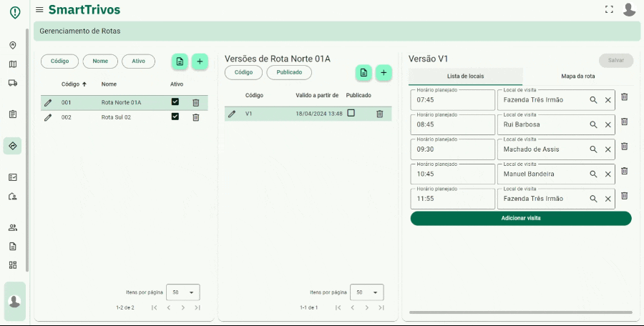Open the map sidebar icon
This screenshot has height=326, width=644.
pos(13,64)
